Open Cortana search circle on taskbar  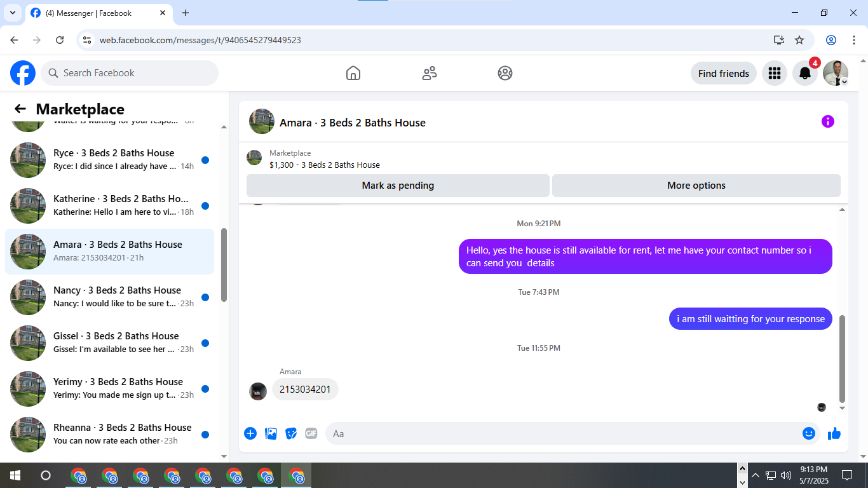[45, 475]
